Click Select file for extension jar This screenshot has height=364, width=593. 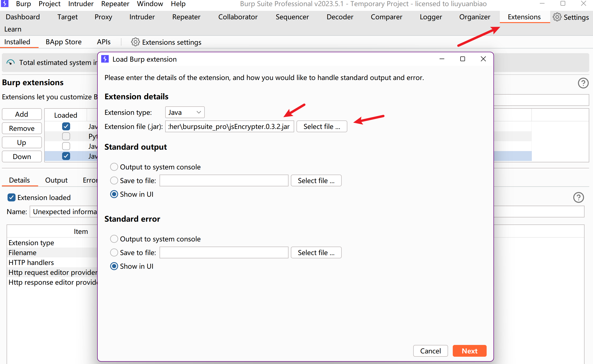[x=322, y=126]
